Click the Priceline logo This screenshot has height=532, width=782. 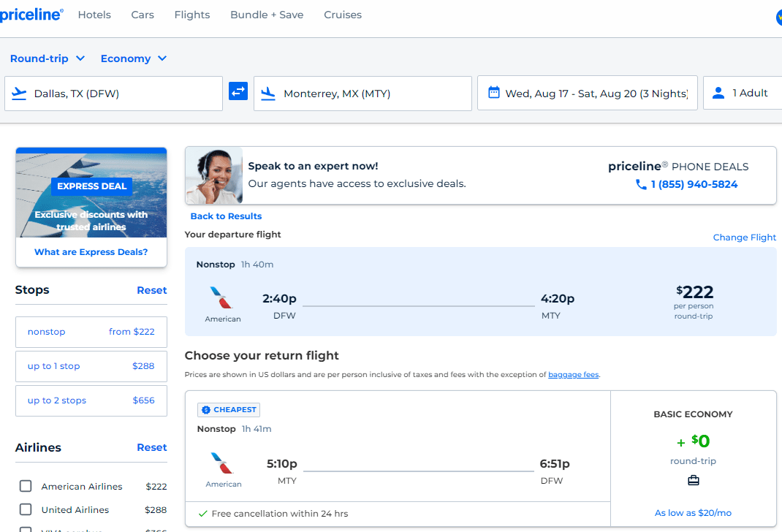coord(31,14)
